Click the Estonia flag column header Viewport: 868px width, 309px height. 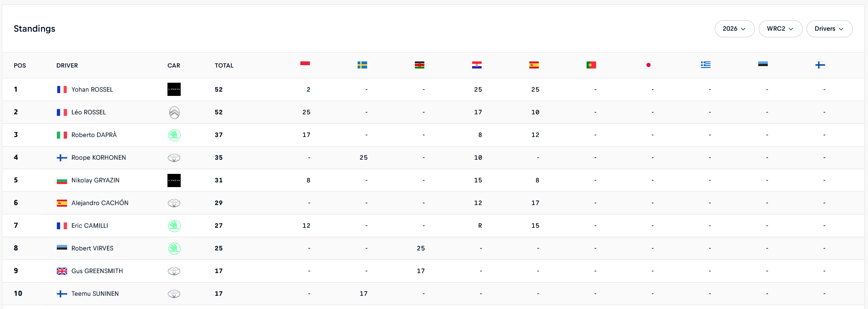[x=763, y=64]
